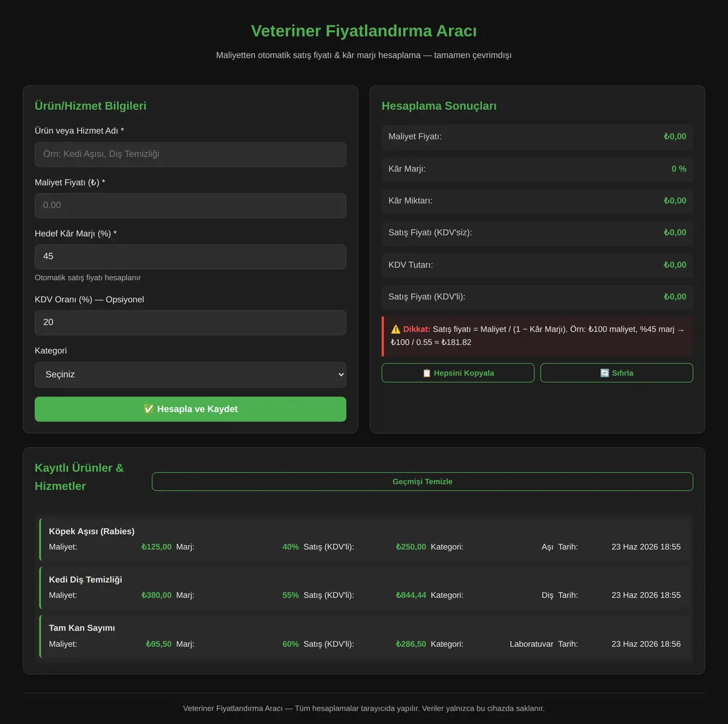Click the Hesaplama Sonuçları heading
Screen dimensions: 728x724
[x=439, y=106]
